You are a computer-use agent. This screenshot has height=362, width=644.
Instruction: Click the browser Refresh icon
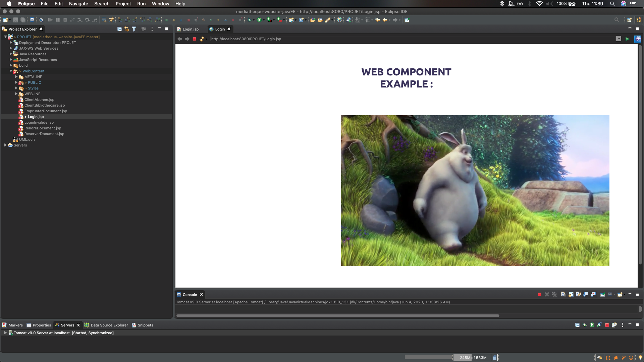coord(202,39)
